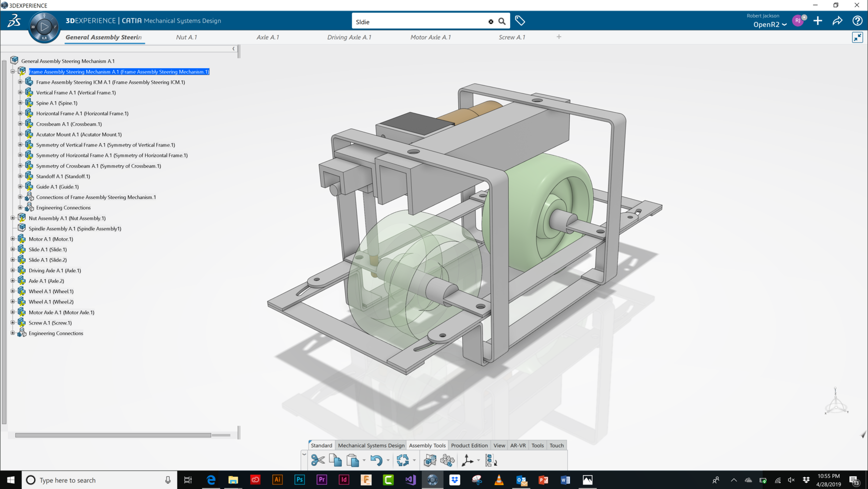Click the Update refresh arrows icon
Viewport: 868px width, 489px height.
tap(403, 460)
